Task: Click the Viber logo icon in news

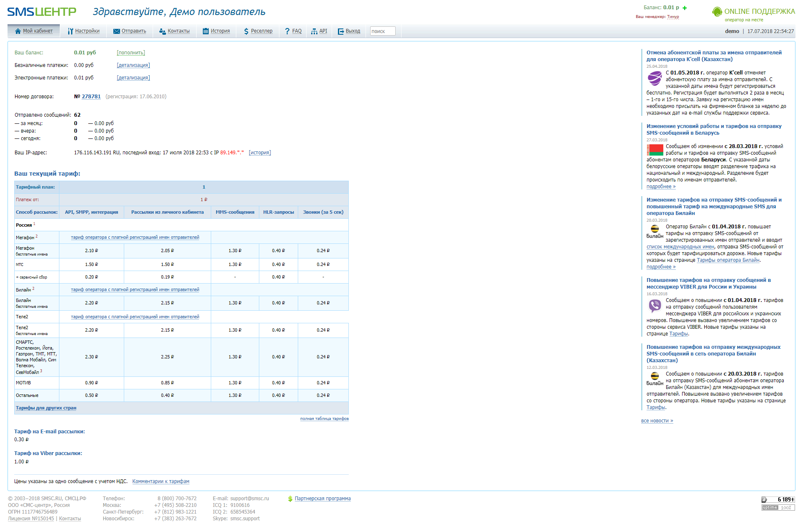Action: pyautogui.click(x=655, y=306)
